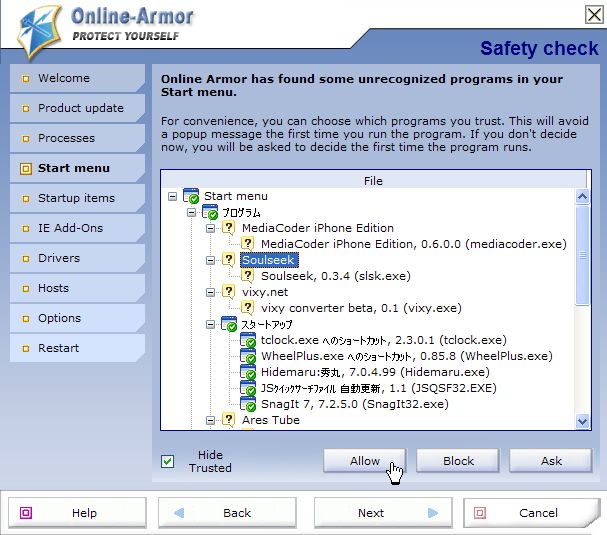
Task: Go Back to the previous step
Action: pos(227,513)
